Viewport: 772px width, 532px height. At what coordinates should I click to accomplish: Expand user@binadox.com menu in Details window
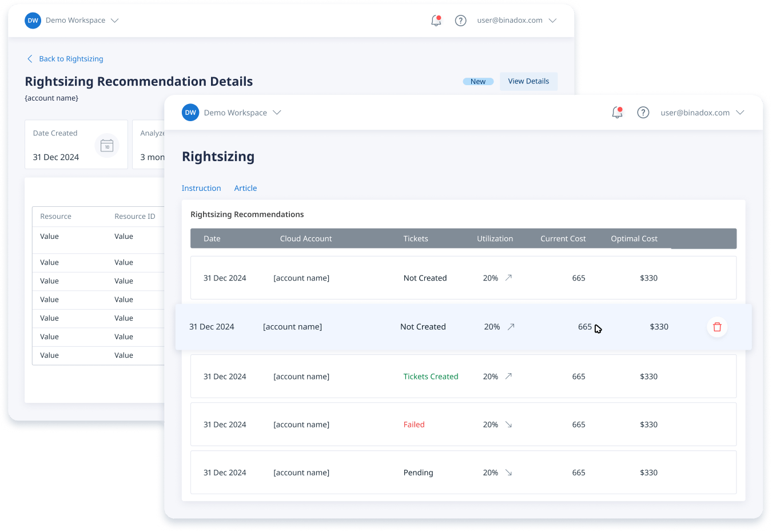coord(552,21)
